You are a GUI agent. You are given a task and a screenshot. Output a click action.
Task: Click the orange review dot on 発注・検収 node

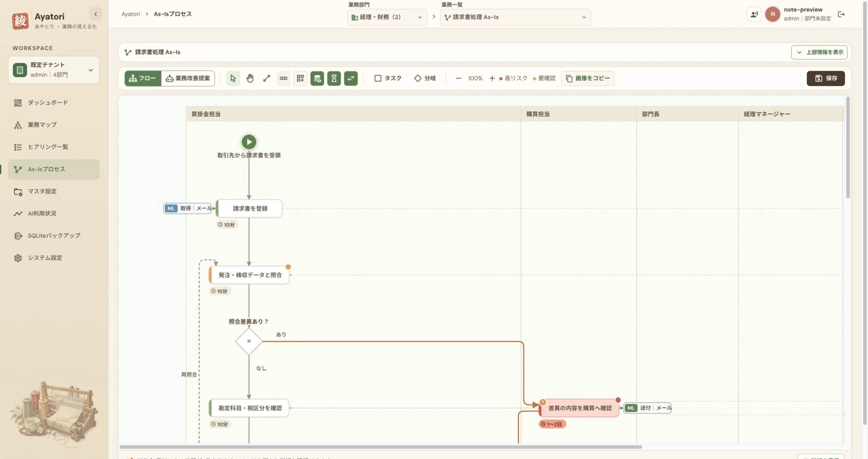click(x=288, y=267)
